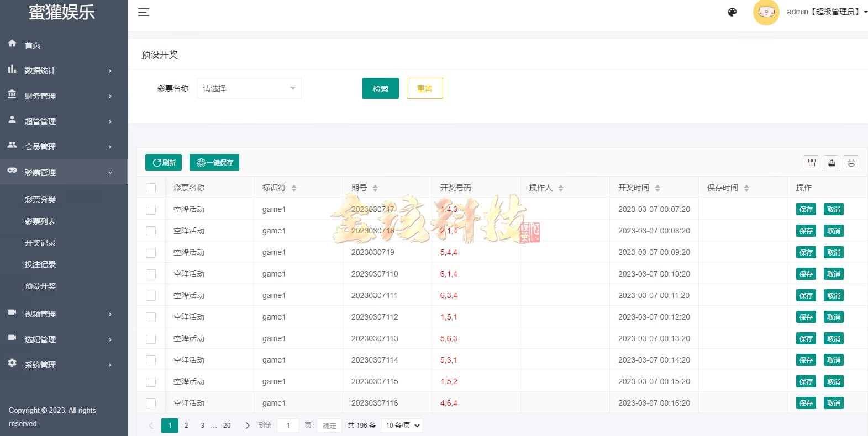Check the row with 期号 2023030717
This screenshot has width=868, height=436.
151,210
